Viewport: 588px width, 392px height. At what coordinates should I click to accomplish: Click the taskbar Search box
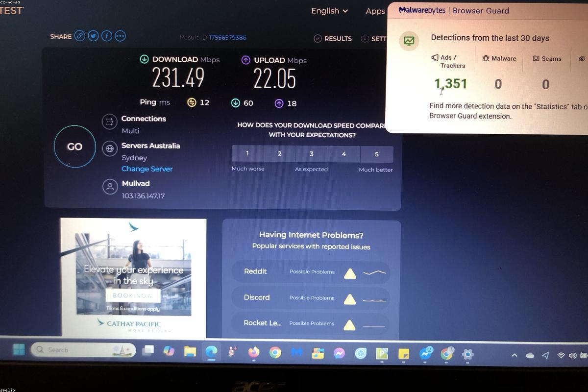83,349
